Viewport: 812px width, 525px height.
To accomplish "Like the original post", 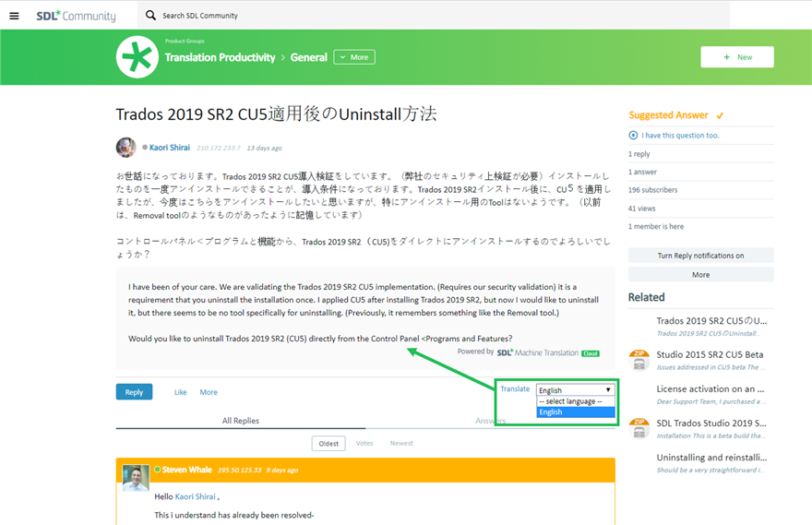I will click(180, 392).
